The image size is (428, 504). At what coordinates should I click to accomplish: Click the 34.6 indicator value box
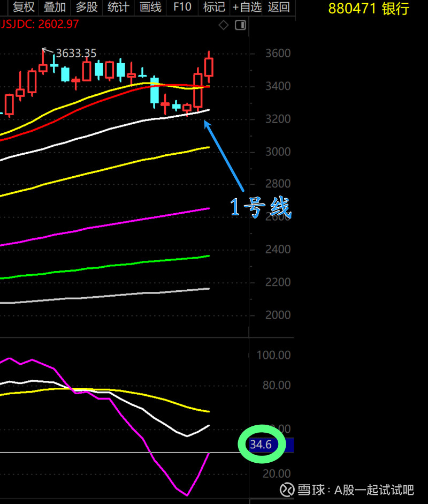(x=271, y=445)
